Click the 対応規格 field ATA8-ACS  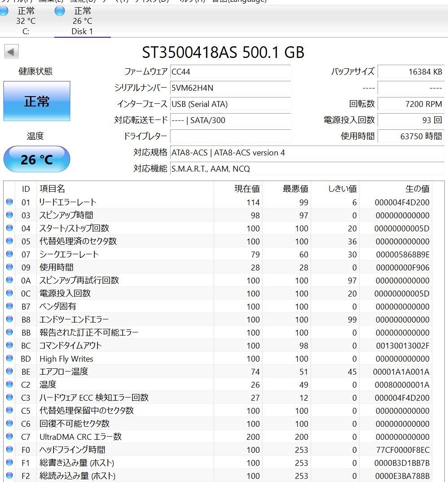tap(307, 152)
